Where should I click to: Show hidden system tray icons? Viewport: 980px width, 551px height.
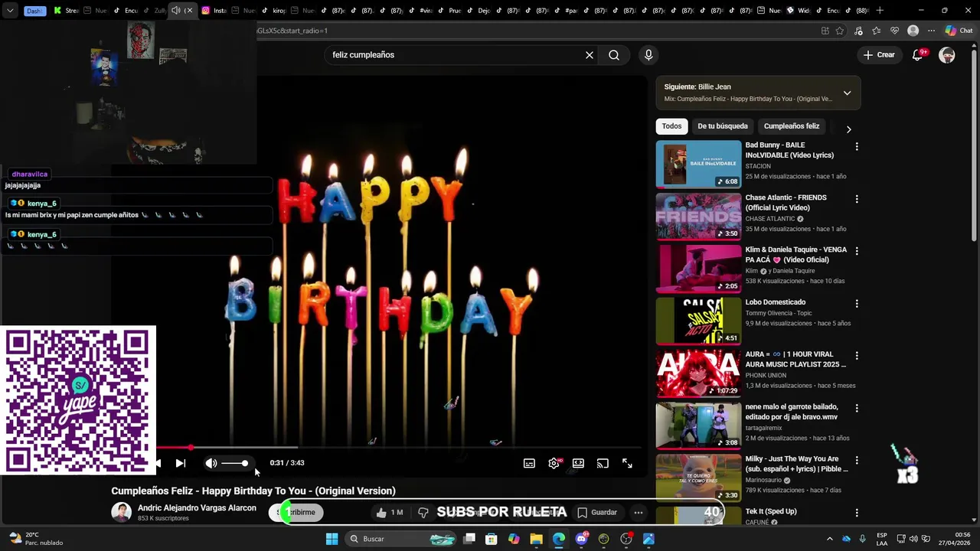829,539
